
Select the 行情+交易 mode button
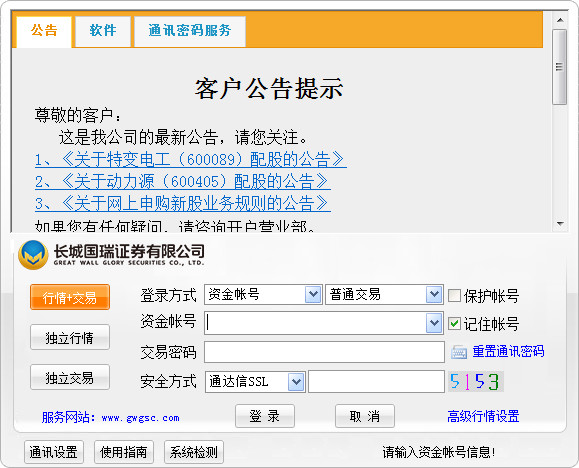click(x=70, y=297)
